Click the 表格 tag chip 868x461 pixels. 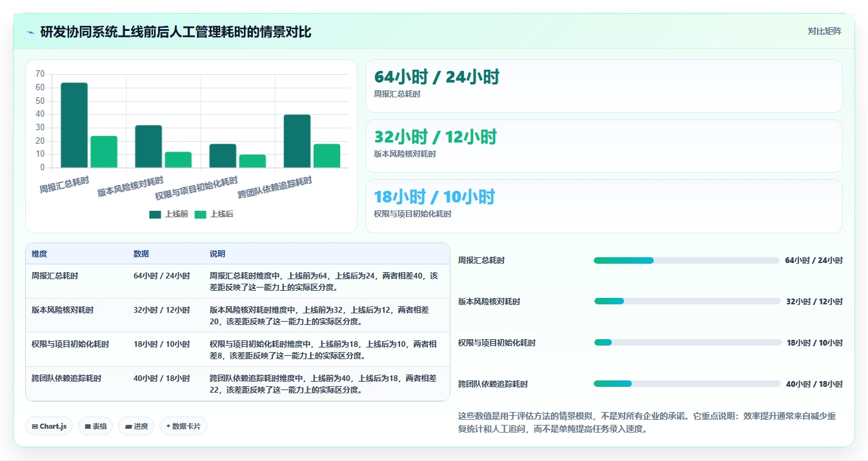click(96, 426)
